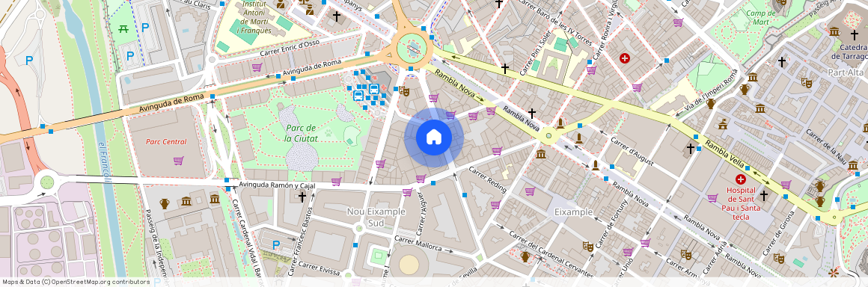Click the shopping cart under Parc Central

click(x=178, y=161)
